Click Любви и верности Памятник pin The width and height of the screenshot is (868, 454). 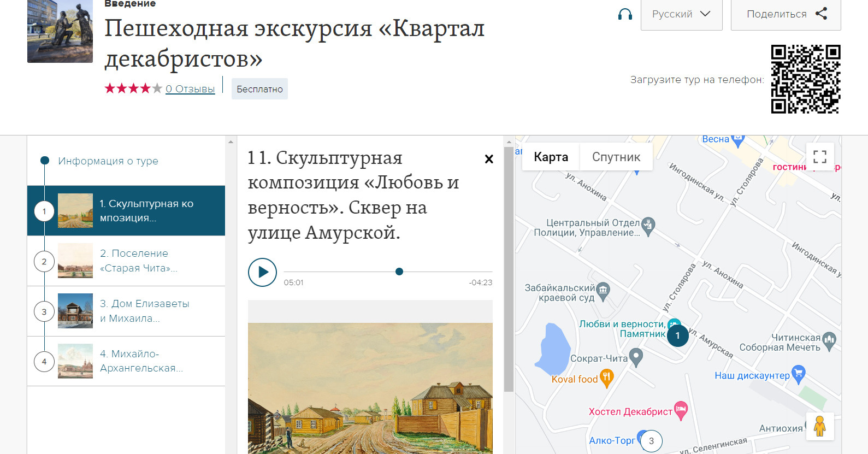(x=675, y=323)
